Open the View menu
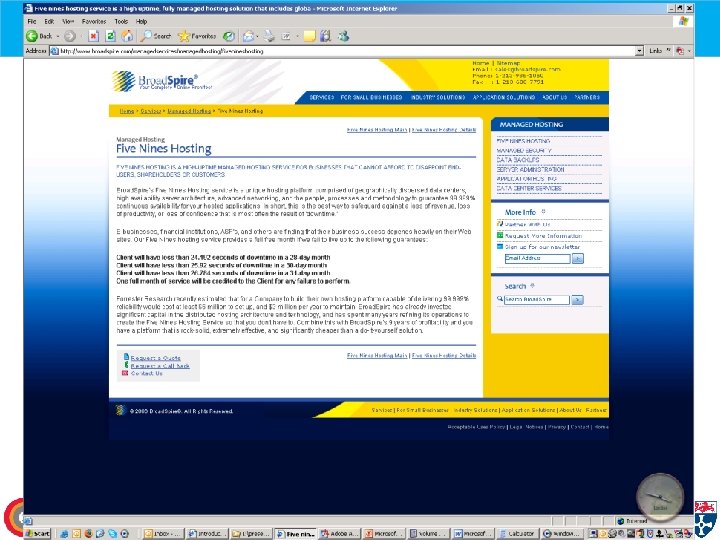Viewport: 720px width, 540px height. [x=68, y=21]
